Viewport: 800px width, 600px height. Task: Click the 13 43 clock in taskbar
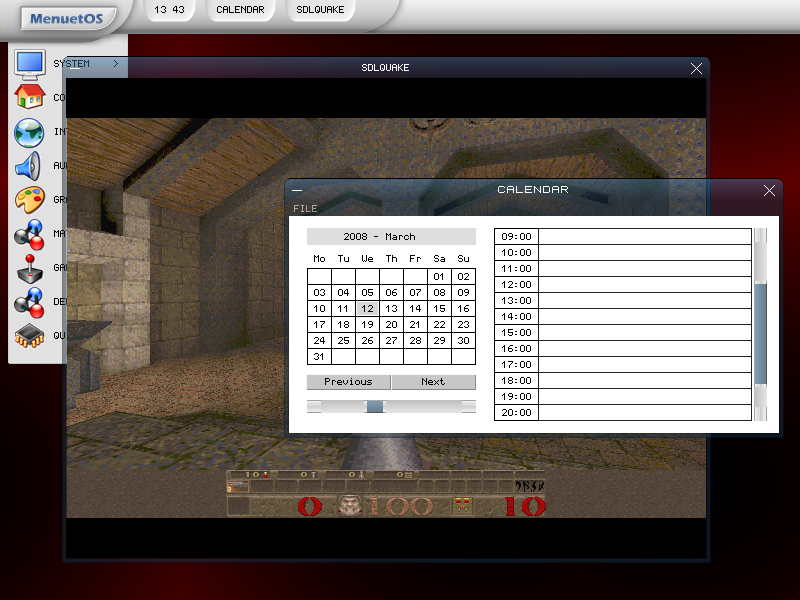[169, 10]
